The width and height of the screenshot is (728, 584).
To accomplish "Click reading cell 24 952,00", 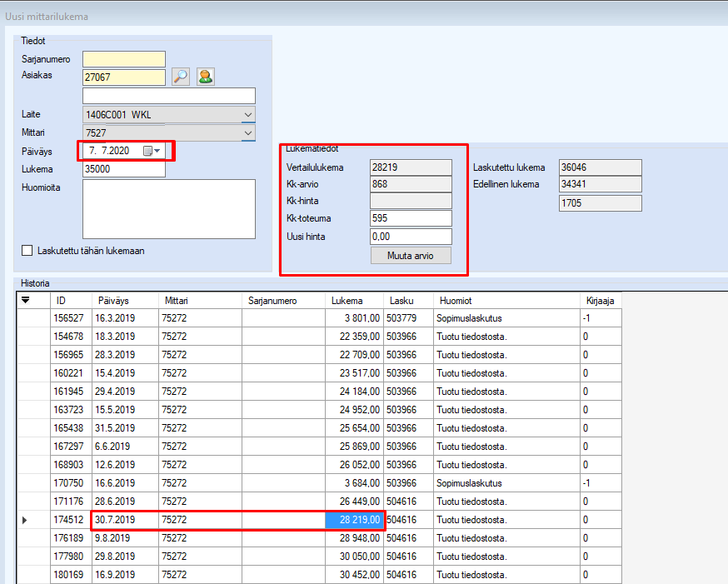I will pos(354,410).
